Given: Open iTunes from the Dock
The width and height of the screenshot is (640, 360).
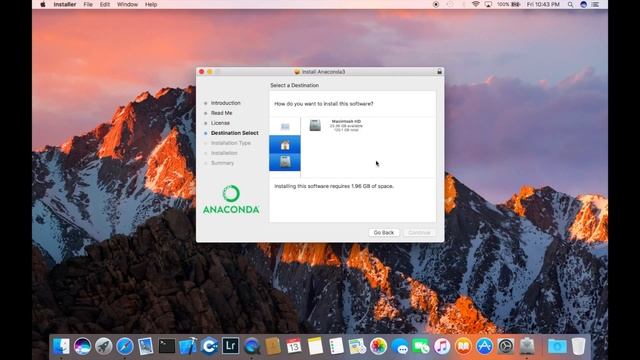Looking at the screenshot, I should point(442,347).
